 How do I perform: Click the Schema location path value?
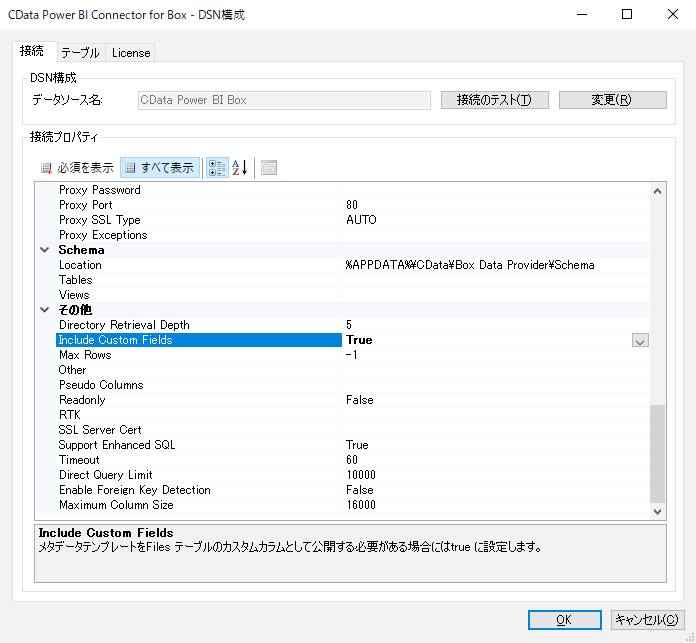click(470, 265)
